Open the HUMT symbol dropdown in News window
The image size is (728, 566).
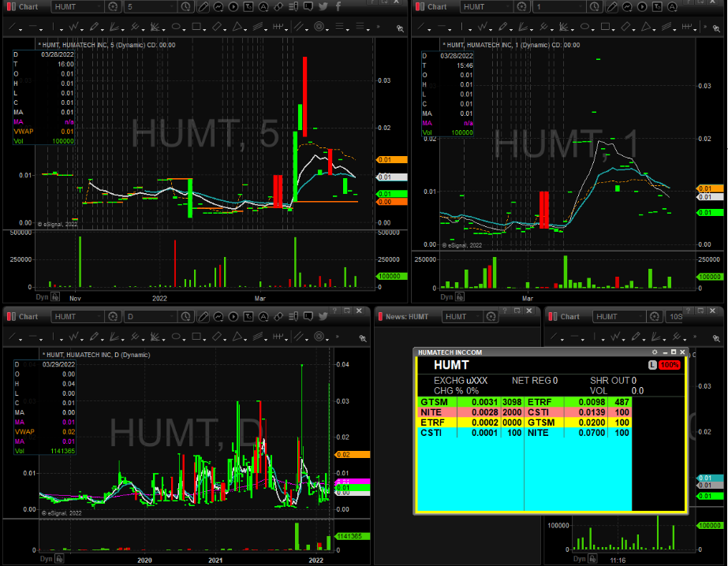click(x=463, y=316)
